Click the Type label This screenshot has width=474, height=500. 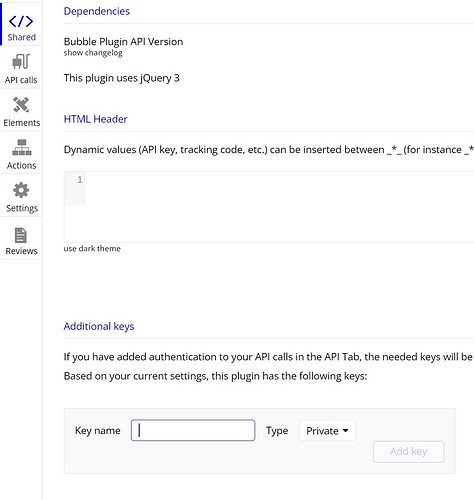[277, 431]
